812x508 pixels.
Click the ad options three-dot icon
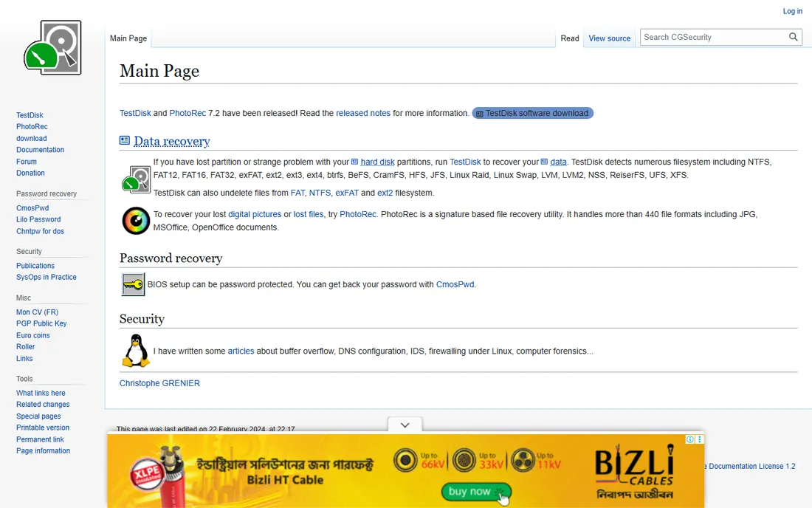699,439
